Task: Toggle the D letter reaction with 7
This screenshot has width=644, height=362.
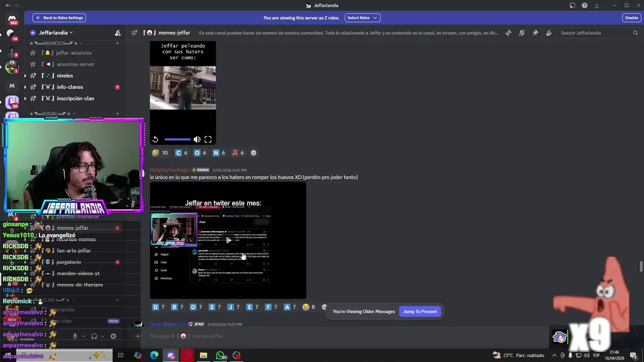Action: click(158, 307)
